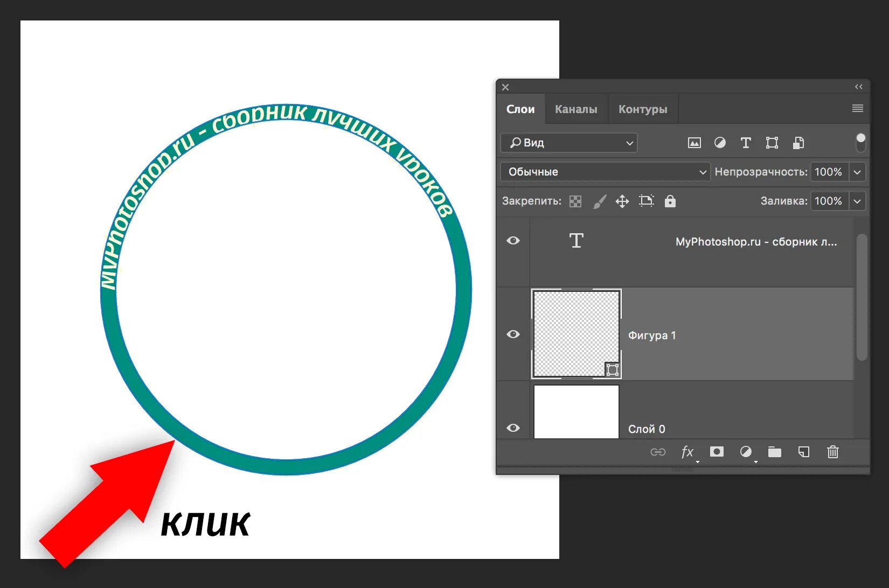Viewport: 889px width, 588px height.
Task: Click text layer T thumbnail icon
Action: [577, 241]
